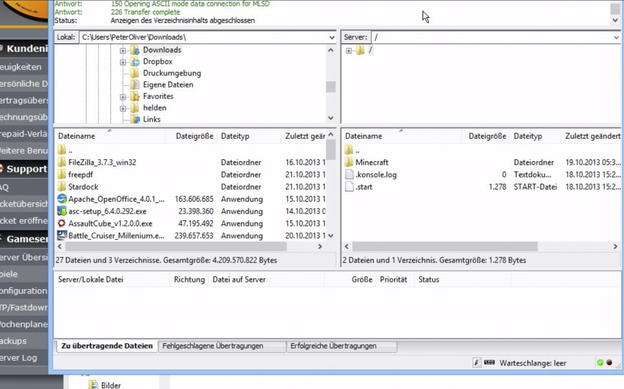Expand the Favorites tree node

pyautogui.click(x=123, y=97)
